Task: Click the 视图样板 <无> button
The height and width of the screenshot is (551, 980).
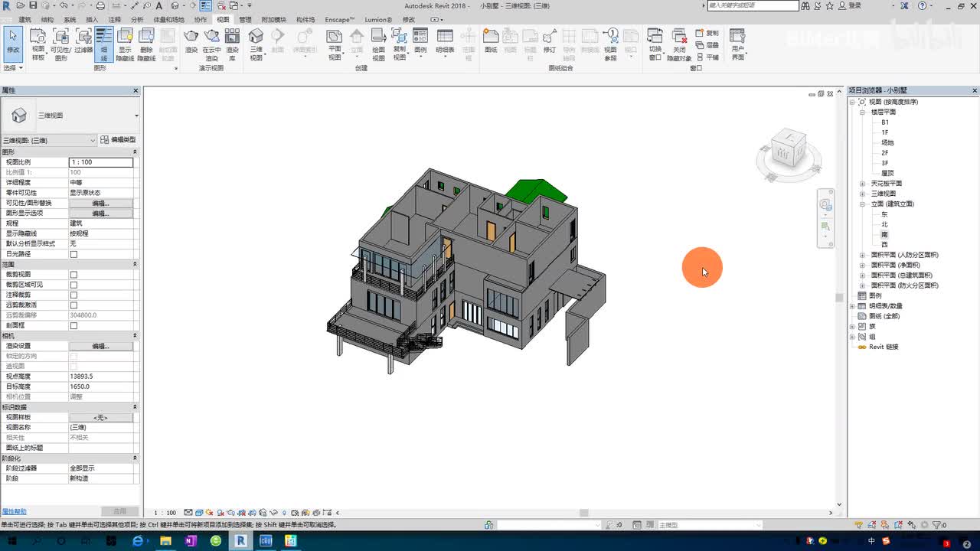Action: [101, 418]
